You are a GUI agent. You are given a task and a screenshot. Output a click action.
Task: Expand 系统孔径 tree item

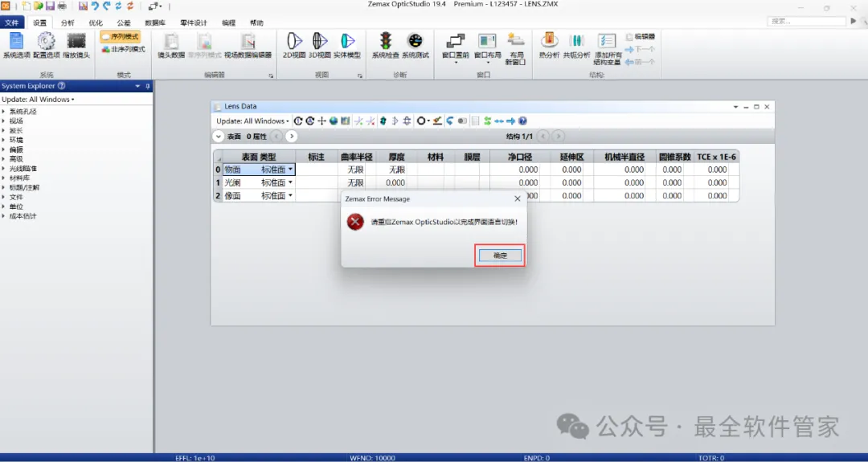[4, 111]
